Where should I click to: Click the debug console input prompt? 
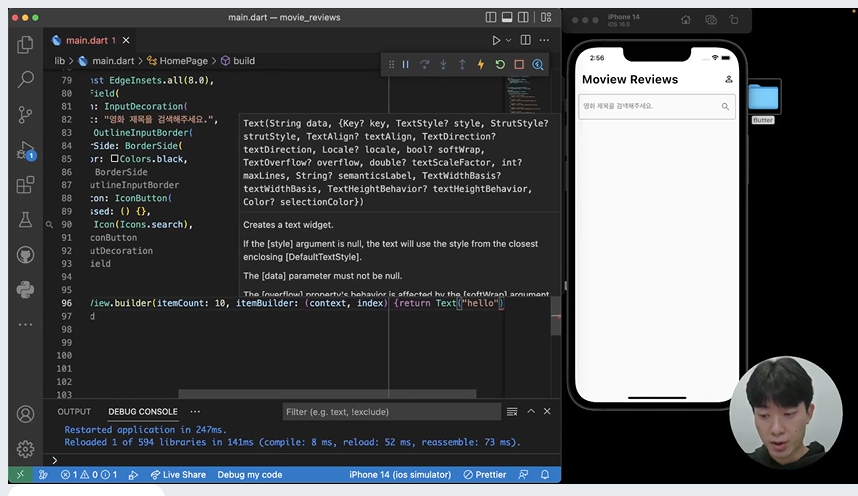point(306,460)
